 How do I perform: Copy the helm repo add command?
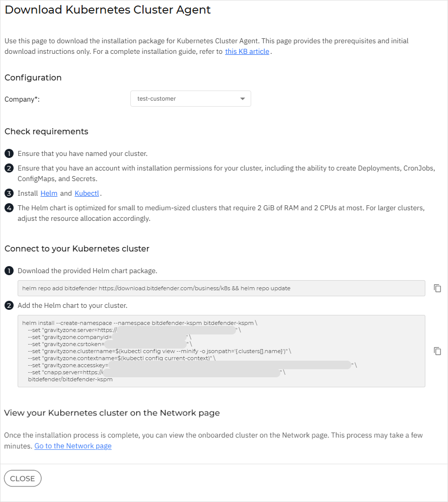tap(437, 288)
